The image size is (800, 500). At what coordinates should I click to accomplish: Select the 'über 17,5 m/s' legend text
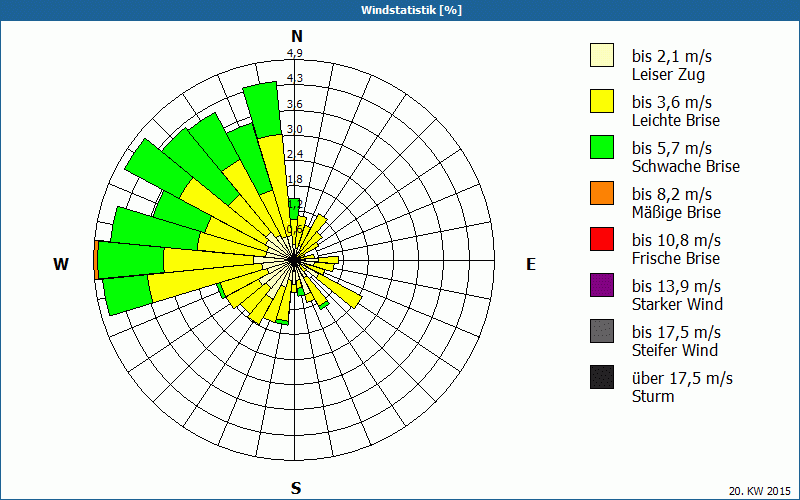tap(682, 378)
